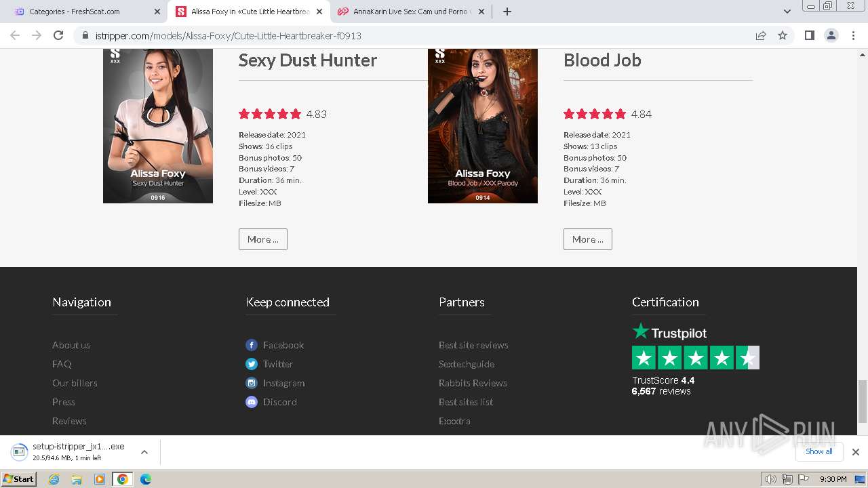Click the address bar URL field

tap(420, 35)
